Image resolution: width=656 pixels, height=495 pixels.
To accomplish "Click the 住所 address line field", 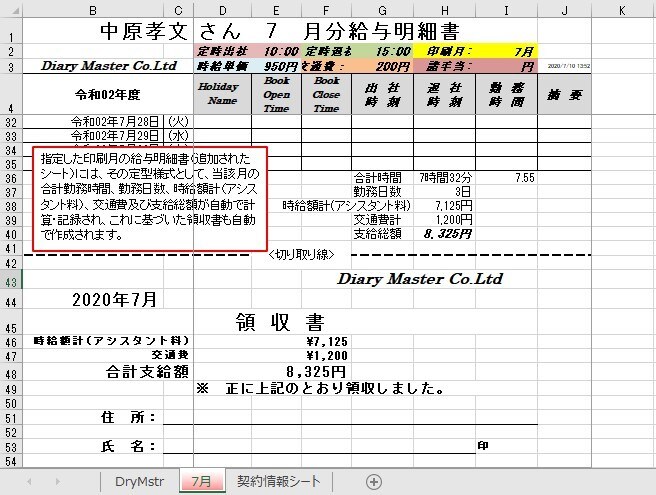I will [350, 418].
